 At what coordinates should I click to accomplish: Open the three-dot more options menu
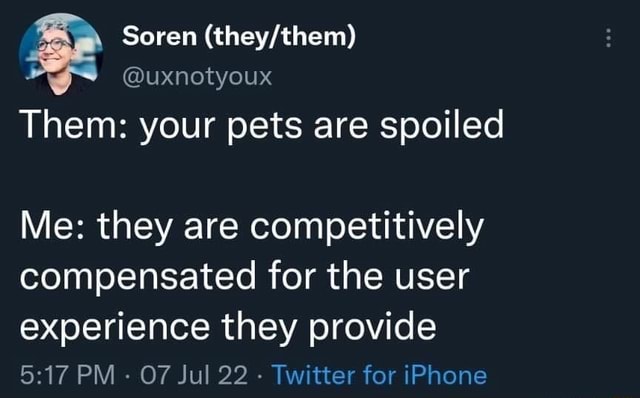(608, 38)
